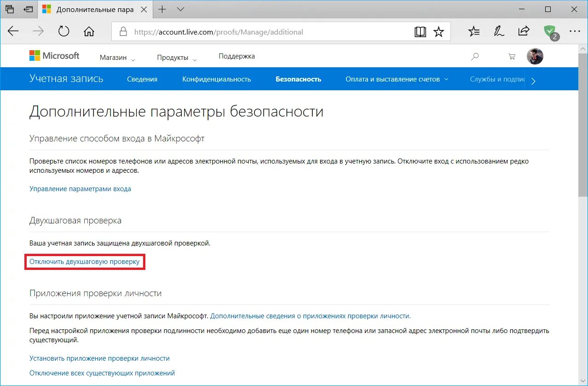This screenshot has width=588, height=386.
Task: Open the account profile avatar
Action: pyautogui.click(x=535, y=56)
